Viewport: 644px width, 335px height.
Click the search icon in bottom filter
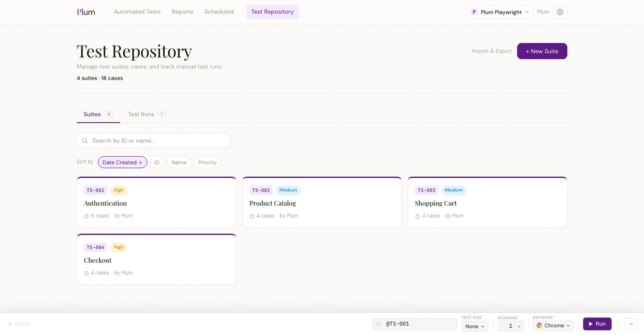pos(379,324)
